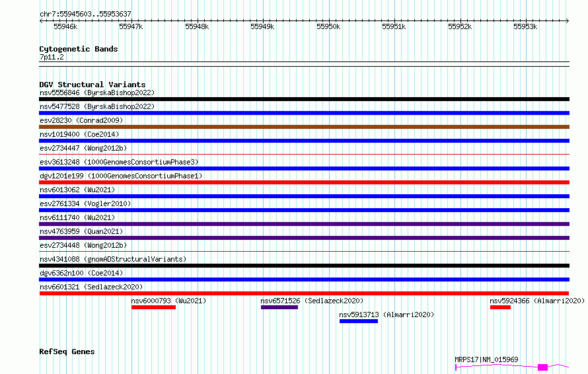The width and height of the screenshot is (588, 374).
Task: Click the blue nsv6013062 variant bar
Action: point(304,196)
